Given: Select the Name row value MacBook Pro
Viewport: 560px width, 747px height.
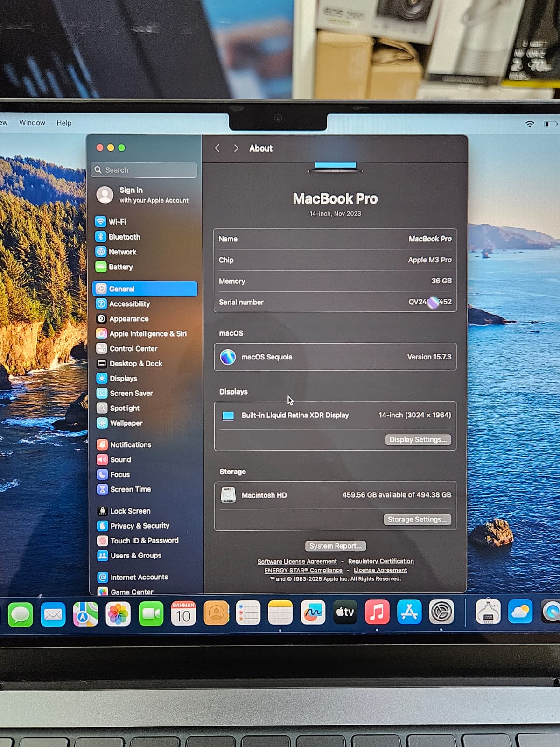Looking at the screenshot, I should [430, 239].
